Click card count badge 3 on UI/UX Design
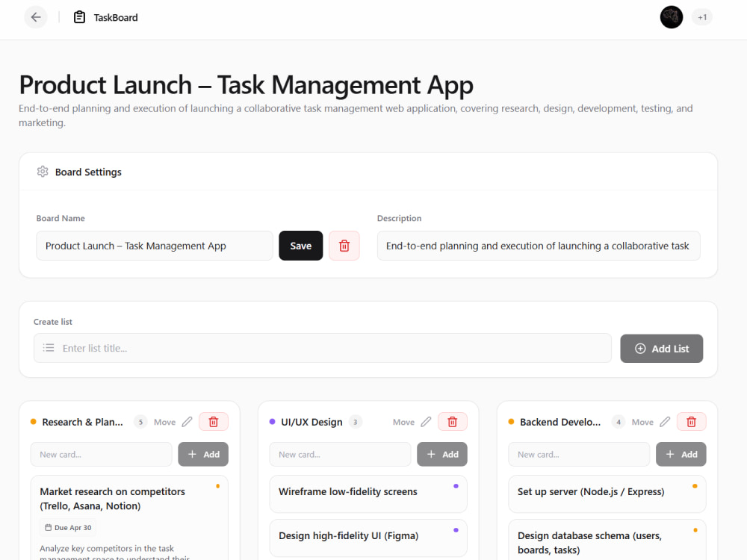Viewport: 747px width, 560px height. point(356,422)
